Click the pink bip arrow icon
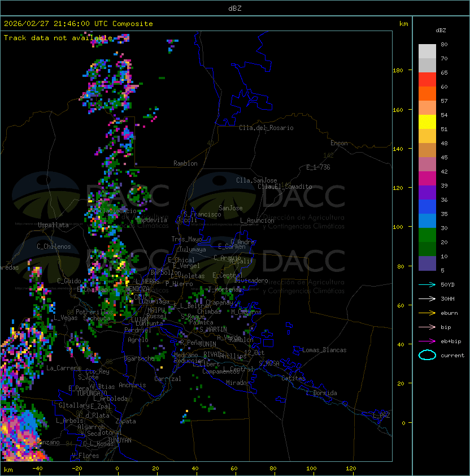Image resolution: width=470 pixels, height=476 pixels. pos(427,327)
